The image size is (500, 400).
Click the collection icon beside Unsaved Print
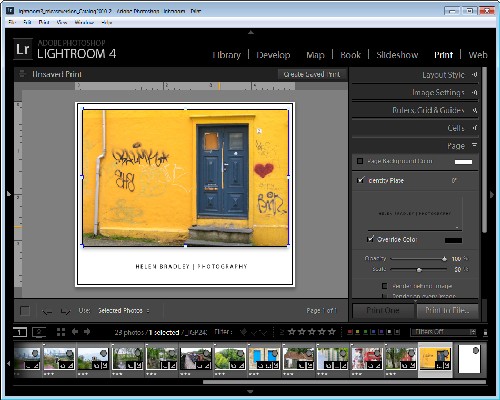point(22,74)
